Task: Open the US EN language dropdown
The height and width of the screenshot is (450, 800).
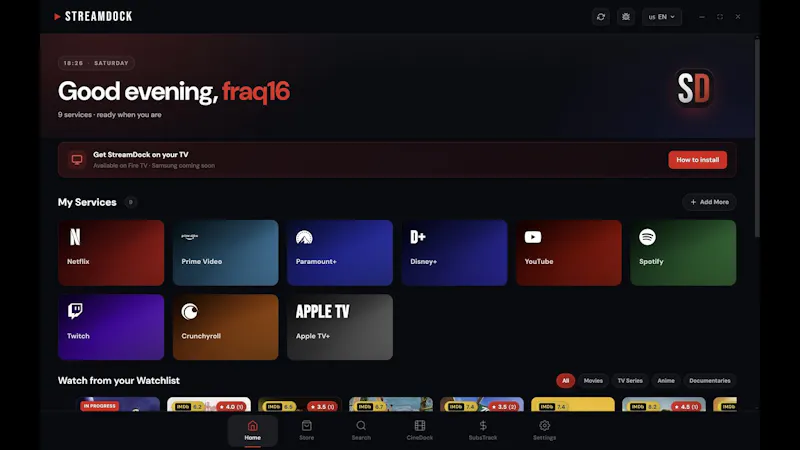Action: point(662,17)
